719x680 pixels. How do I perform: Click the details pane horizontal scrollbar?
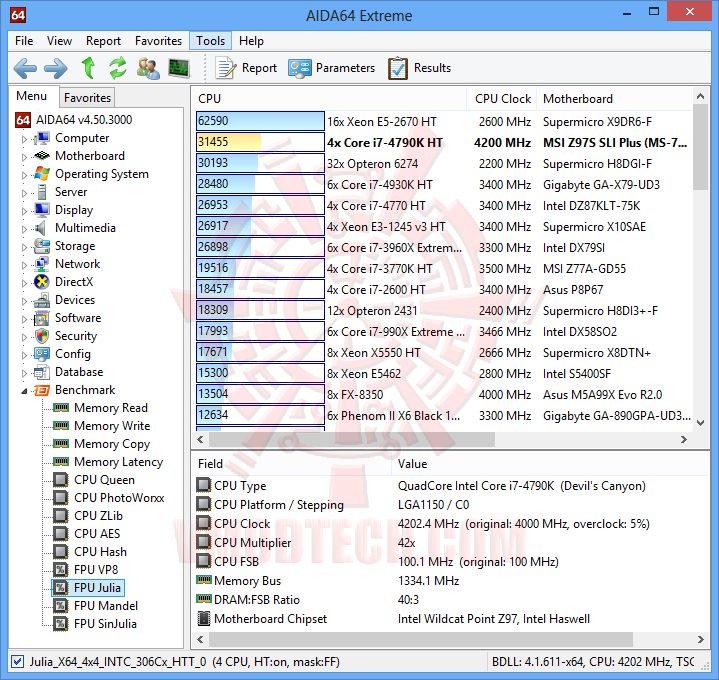pyautogui.click(x=420, y=639)
